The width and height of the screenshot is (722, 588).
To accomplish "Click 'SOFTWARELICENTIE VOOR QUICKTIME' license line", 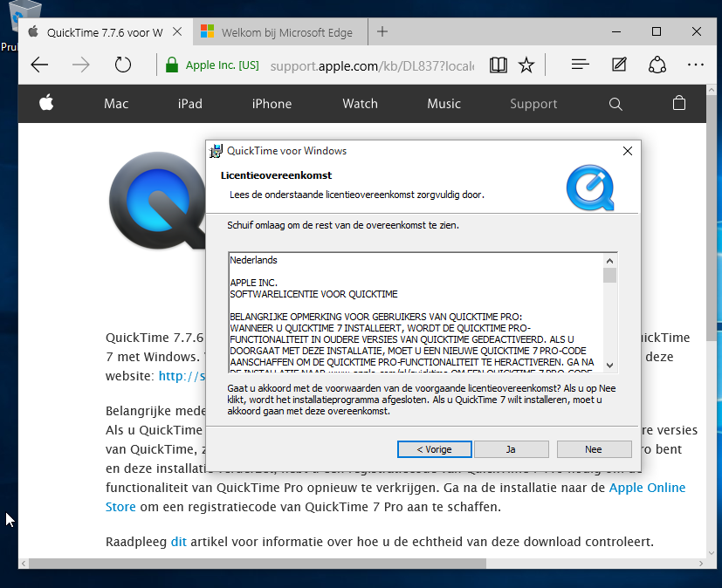I will [x=313, y=294].
